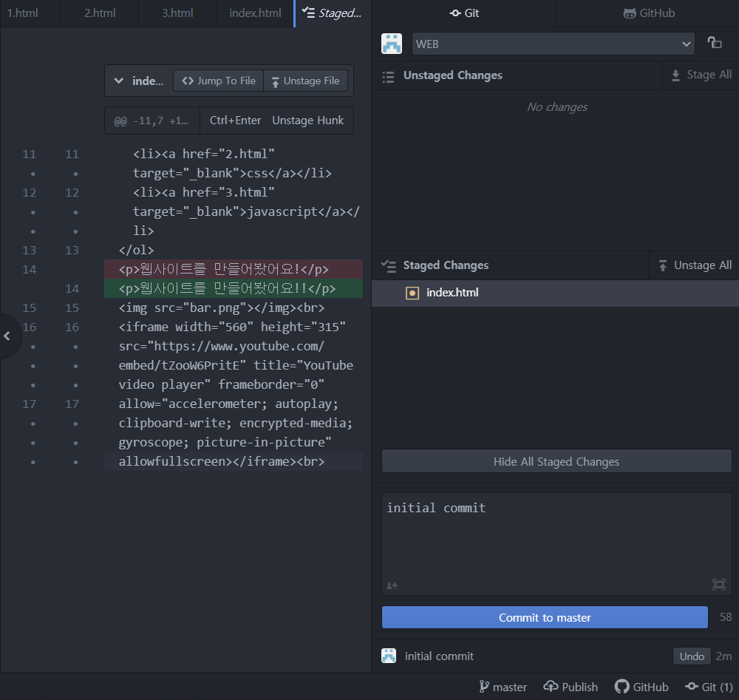Image resolution: width=739 pixels, height=700 pixels.
Task: Click the list icon next to Unstaged Changes
Action: (x=388, y=75)
